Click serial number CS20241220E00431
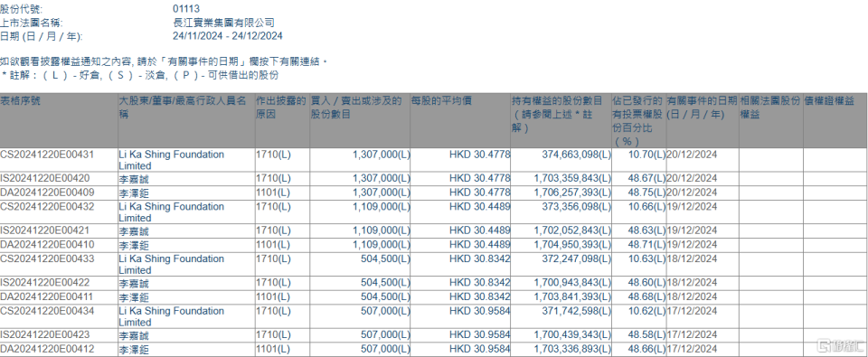Viewport: 868px width, 357px height. (x=48, y=155)
